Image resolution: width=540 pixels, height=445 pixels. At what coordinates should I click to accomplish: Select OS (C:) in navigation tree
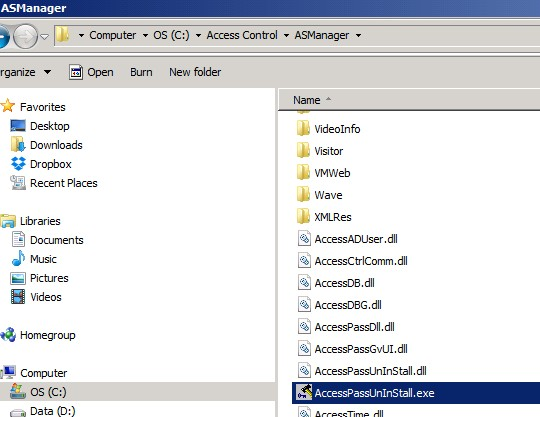pos(48,392)
